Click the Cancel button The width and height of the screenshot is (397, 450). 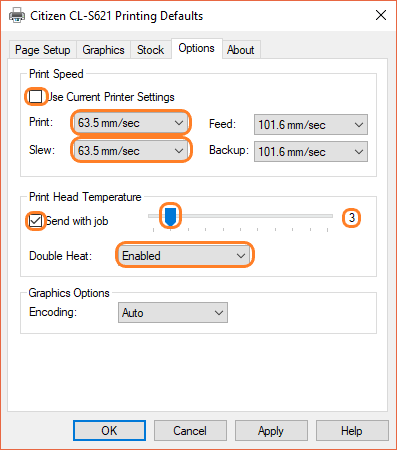point(190,430)
